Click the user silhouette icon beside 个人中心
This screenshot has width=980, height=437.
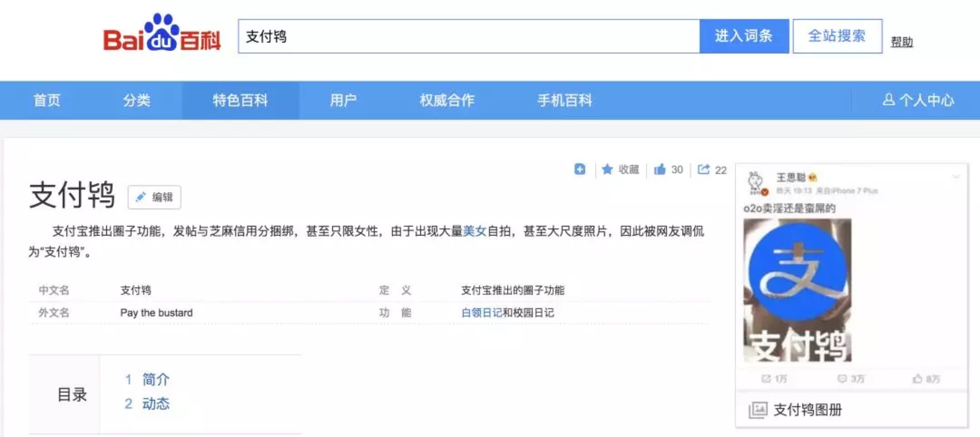pyautogui.click(x=888, y=100)
